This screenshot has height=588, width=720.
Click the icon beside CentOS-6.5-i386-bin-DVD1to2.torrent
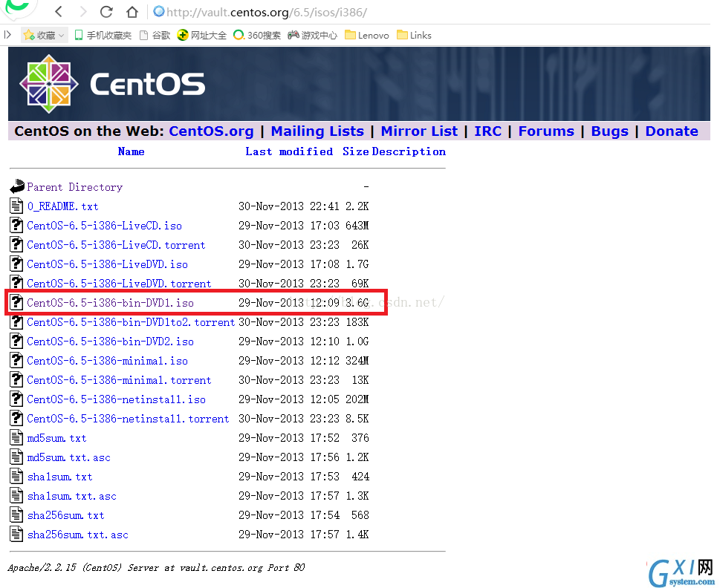click(16, 321)
